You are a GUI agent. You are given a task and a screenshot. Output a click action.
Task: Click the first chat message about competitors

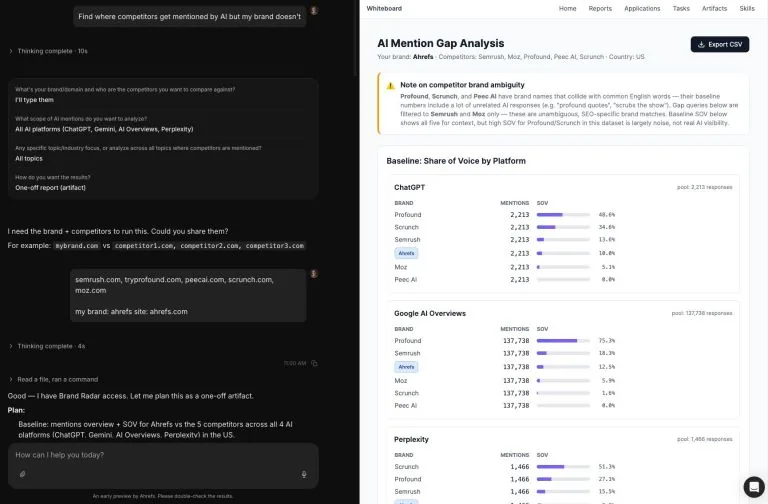[x=190, y=17]
